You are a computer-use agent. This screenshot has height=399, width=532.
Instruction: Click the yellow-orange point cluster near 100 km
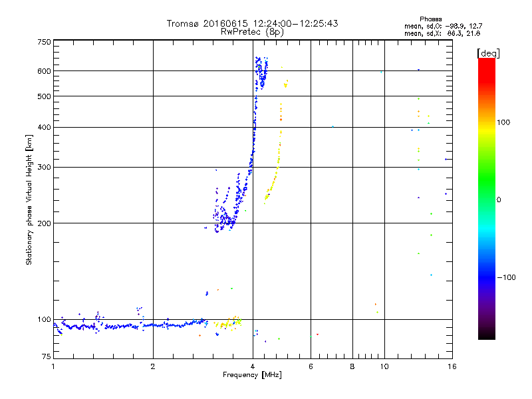tap(228, 323)
